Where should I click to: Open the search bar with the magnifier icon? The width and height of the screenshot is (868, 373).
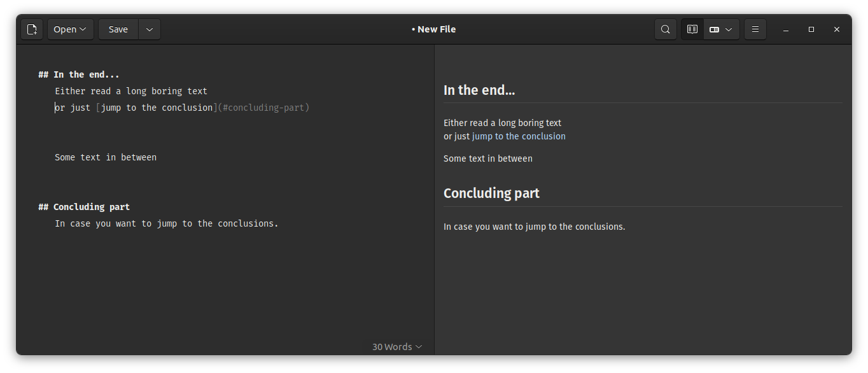(665, 29)
